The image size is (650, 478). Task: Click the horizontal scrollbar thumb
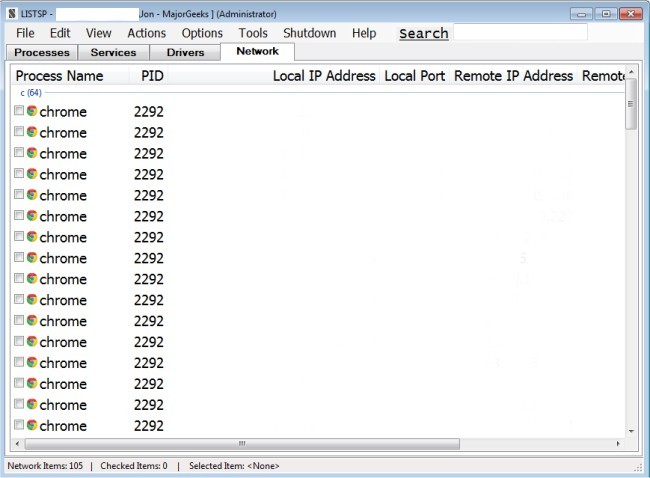pos(242,444)
